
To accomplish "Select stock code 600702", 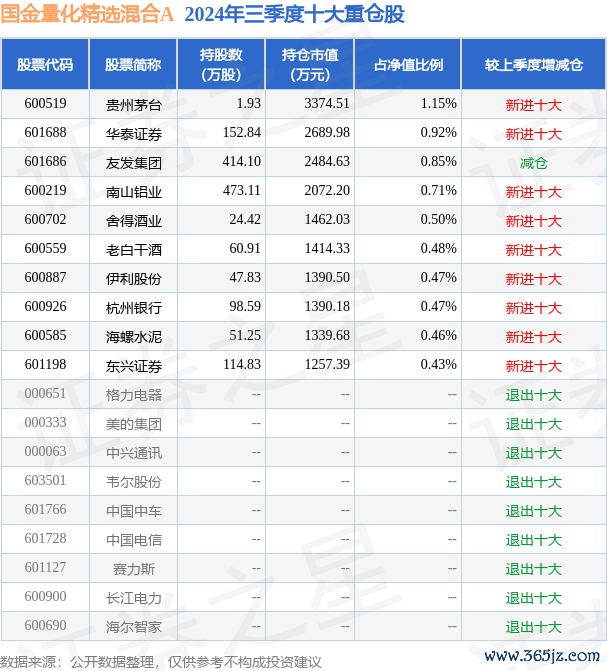I will pyautogui.click(x=45, y=220).
